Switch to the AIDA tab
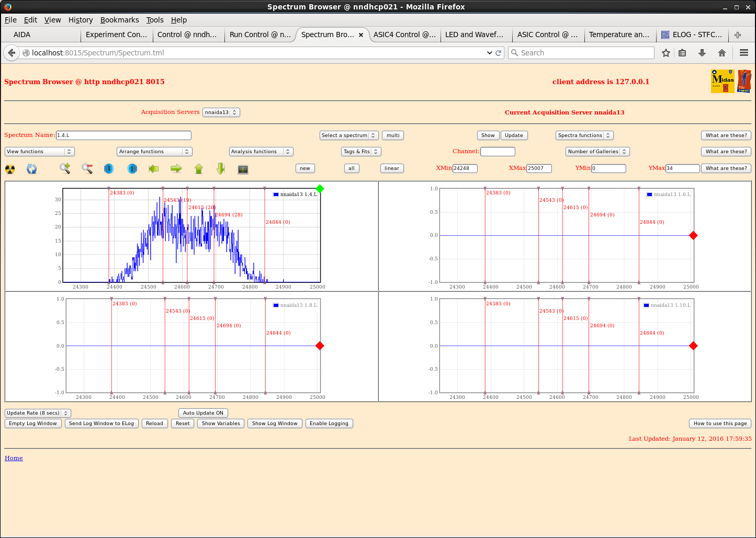 click(x=41, y=35)
